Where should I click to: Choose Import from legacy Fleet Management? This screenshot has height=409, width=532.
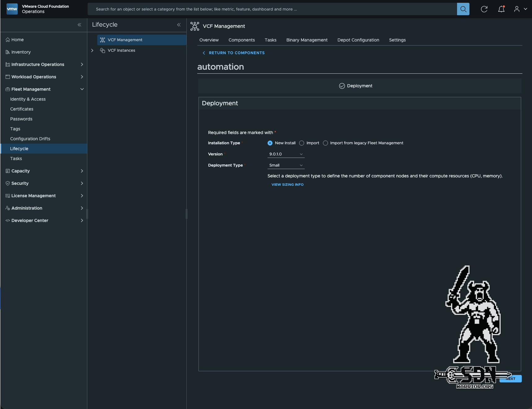pyautogui.click(x=325, y=143)
